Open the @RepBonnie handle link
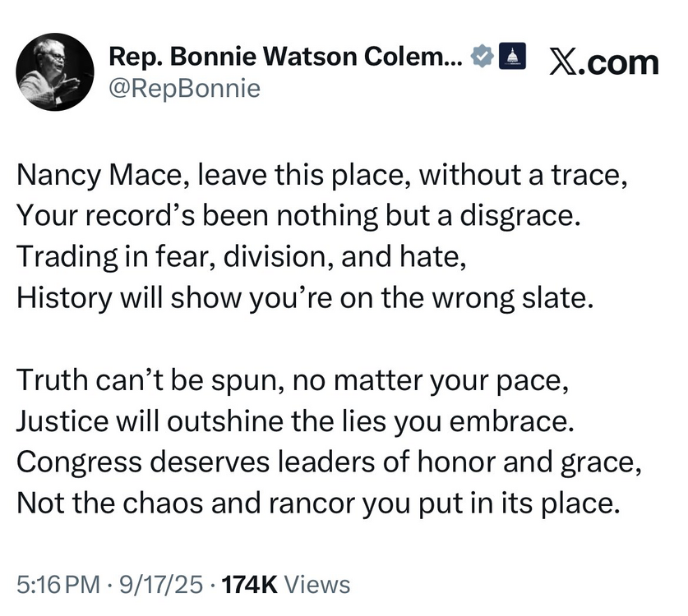This screenshot has width=688, height=616. [184, 88]
